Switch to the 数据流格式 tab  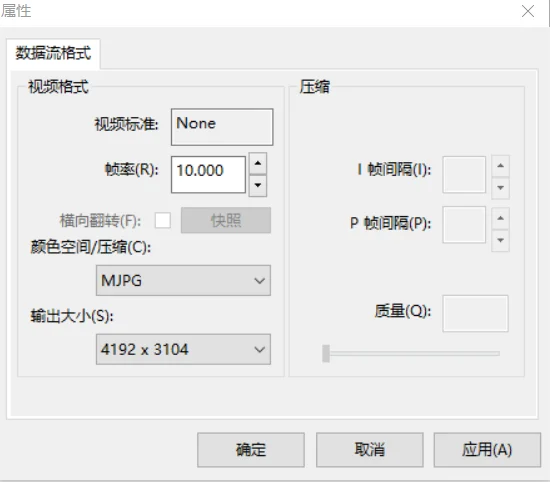(53, 54)
